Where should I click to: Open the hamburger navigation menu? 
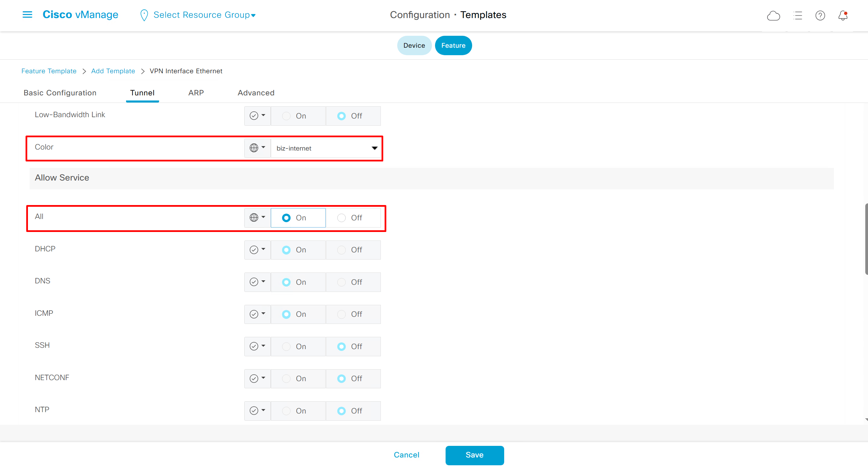pos(27,15)
